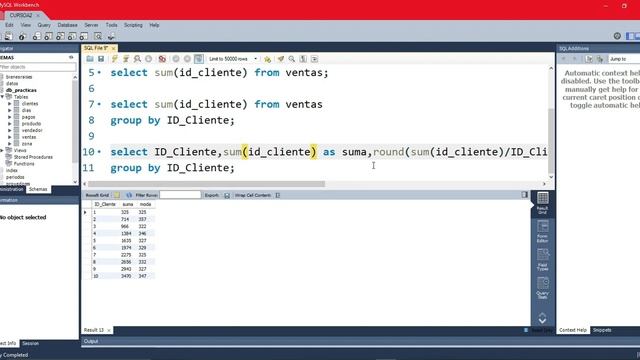Expand the zona table node
640x360 pixels.
[x=10, y=144]
